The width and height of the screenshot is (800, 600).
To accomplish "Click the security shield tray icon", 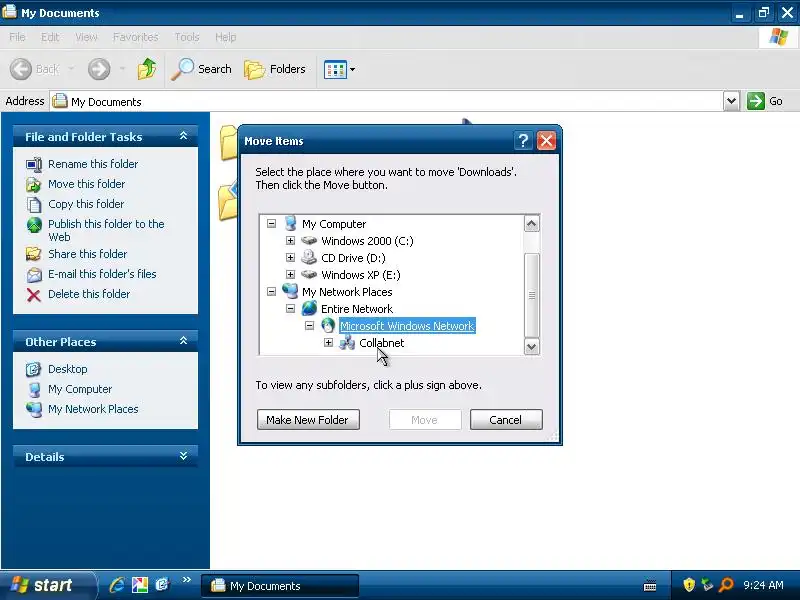I will 689,585.
